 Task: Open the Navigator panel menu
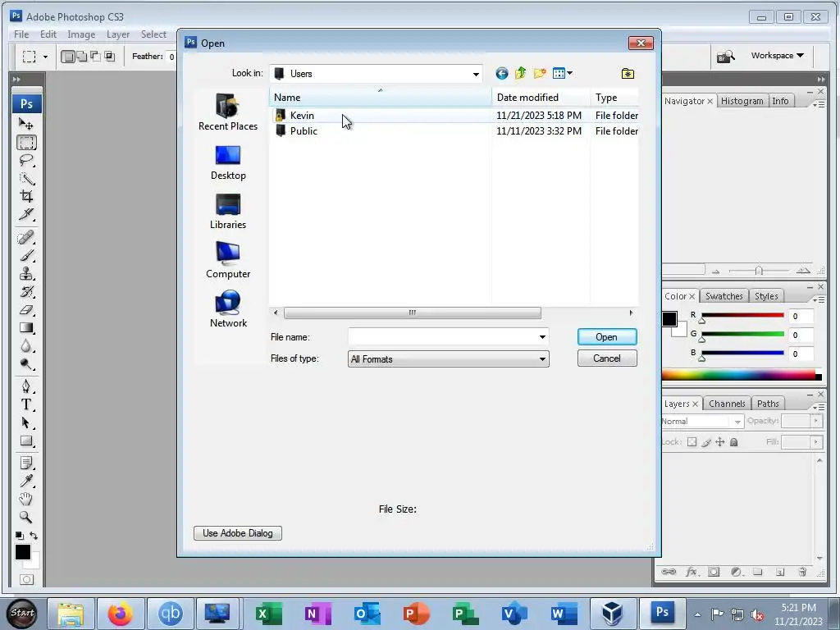pyautogui.click(x=818, y=104)
